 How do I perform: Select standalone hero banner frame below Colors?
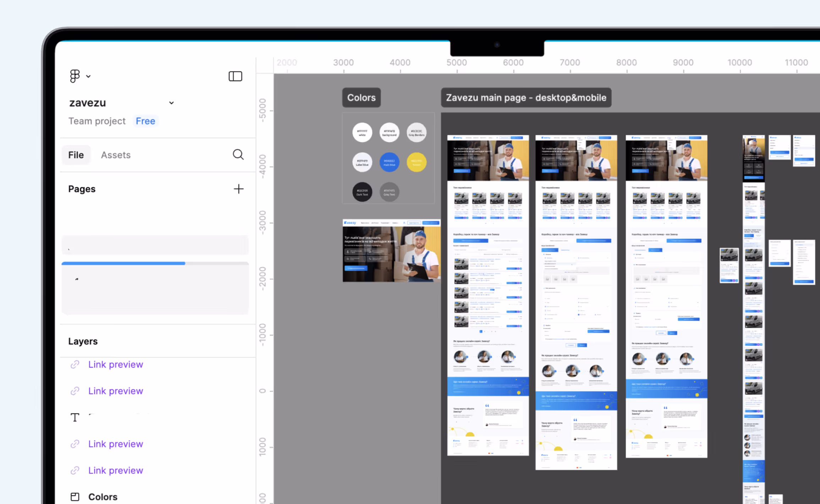[x=392, y=251]
